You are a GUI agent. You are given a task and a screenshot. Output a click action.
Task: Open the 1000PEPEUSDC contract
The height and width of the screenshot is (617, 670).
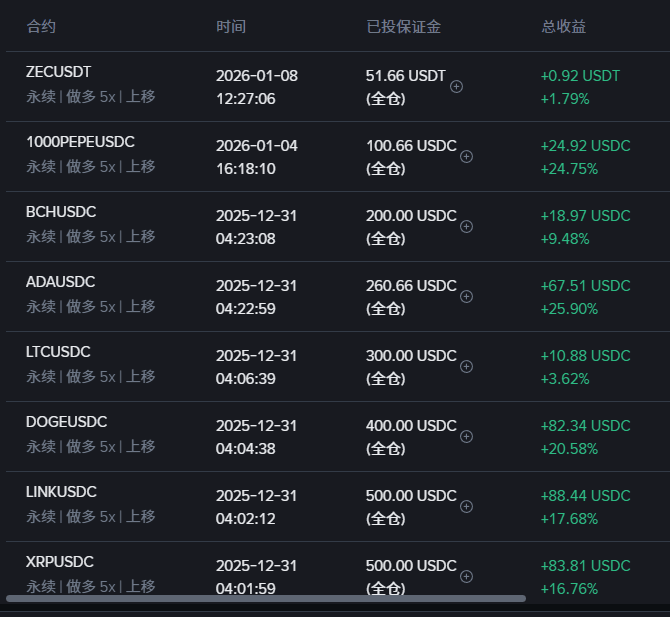(80, 142)
